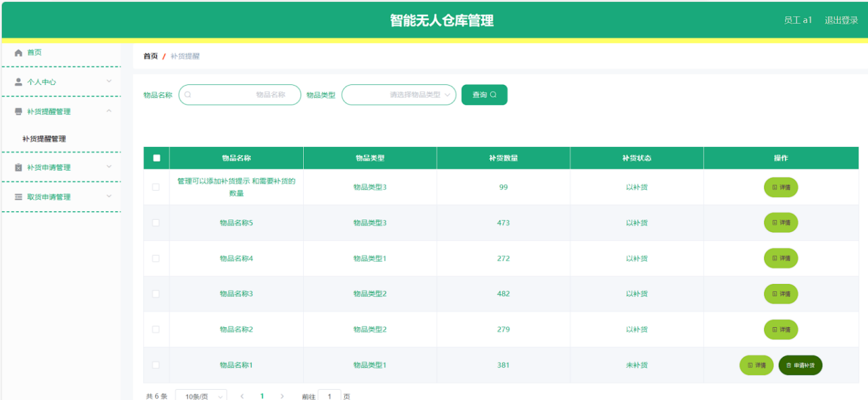Image resolution: width=868 pixels, height=400 pixels.
Task: Click the list icon beside 取货申请管理
Action: [x=19, y=197]
